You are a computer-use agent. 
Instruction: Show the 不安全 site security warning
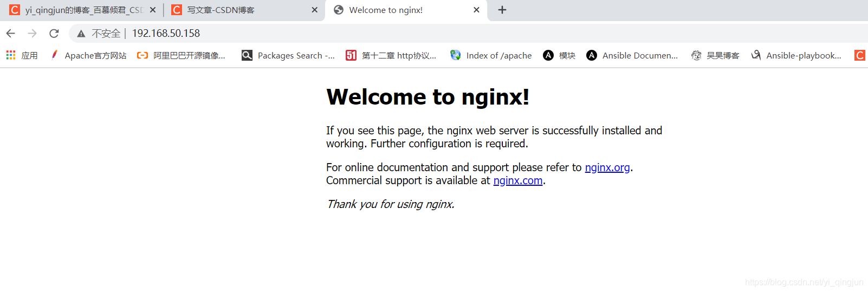point(101,34)
